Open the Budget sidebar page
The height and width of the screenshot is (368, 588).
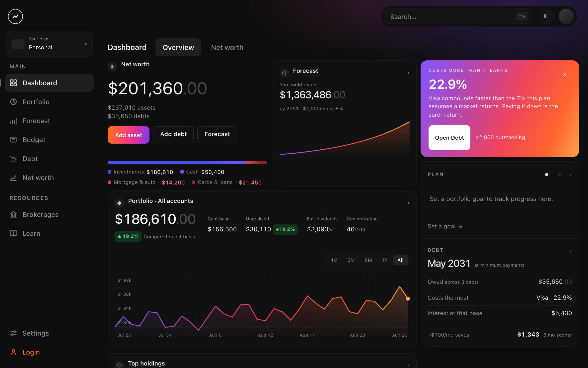coord(49,140)
